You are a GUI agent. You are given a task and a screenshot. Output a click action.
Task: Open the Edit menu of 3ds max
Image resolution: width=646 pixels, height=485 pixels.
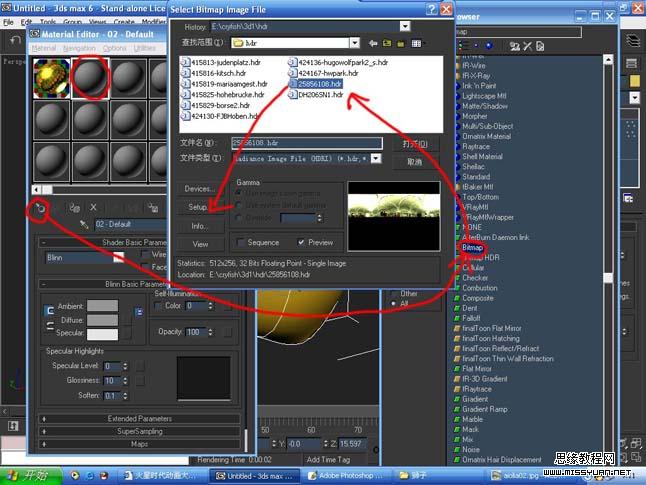pos(26,22)
